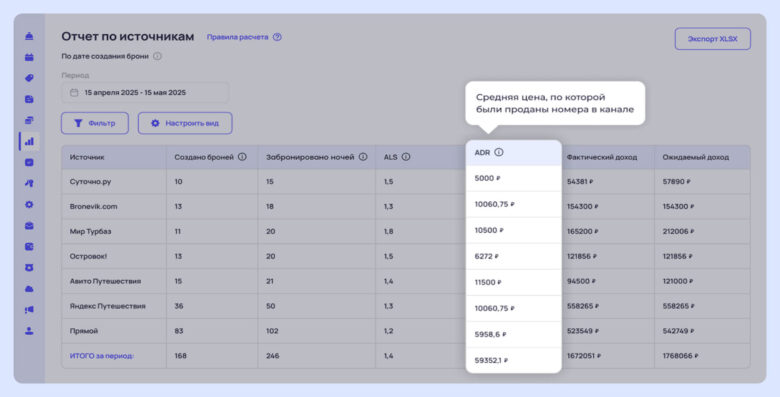This screenshot has width=780, height=397.
Task: Open the user profile sidebar icon
Action: (x=29, y=331)
